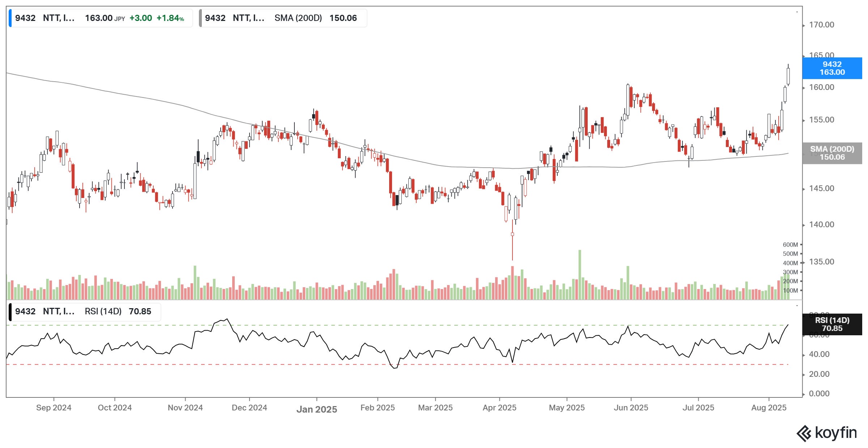Click the Aug 2025 date axis label

point(769,408)
